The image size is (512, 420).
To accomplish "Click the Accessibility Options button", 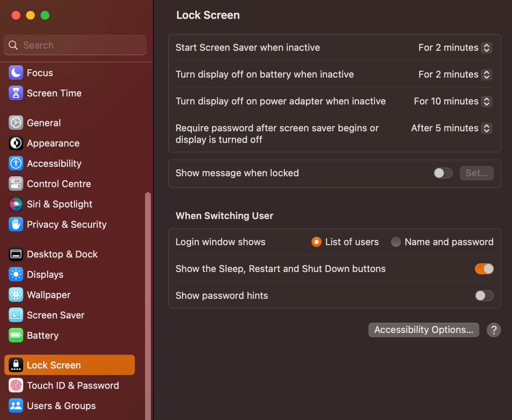I will tap(424, 330).
